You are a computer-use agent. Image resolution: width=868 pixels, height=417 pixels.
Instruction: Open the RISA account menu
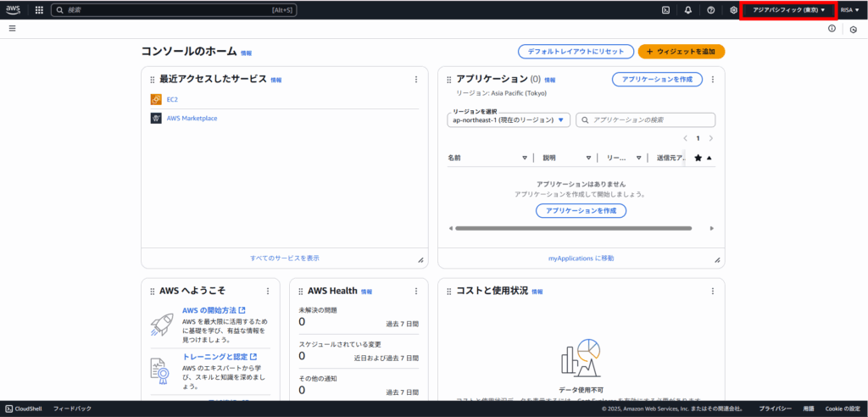click(x=849, y=10)
